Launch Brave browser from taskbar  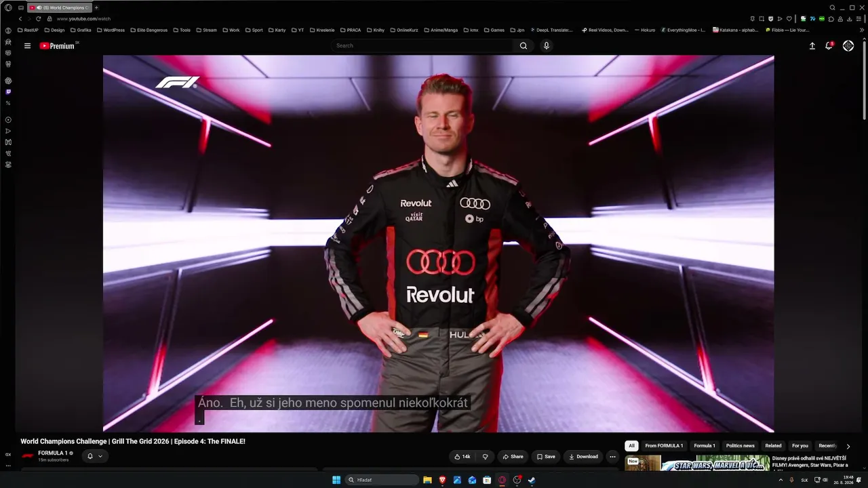click(442, 480)
